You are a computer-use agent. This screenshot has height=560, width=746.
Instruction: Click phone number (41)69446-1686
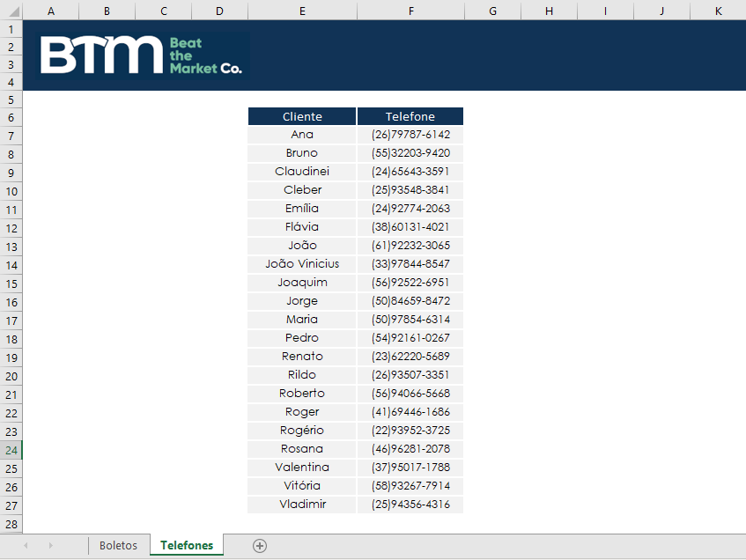click(410, 412)
